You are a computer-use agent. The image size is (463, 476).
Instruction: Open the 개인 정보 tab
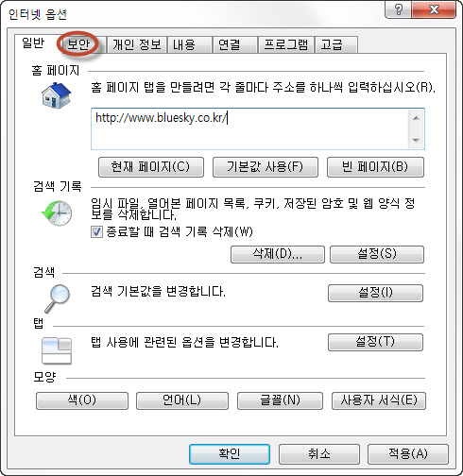click(x=137, y=44)
